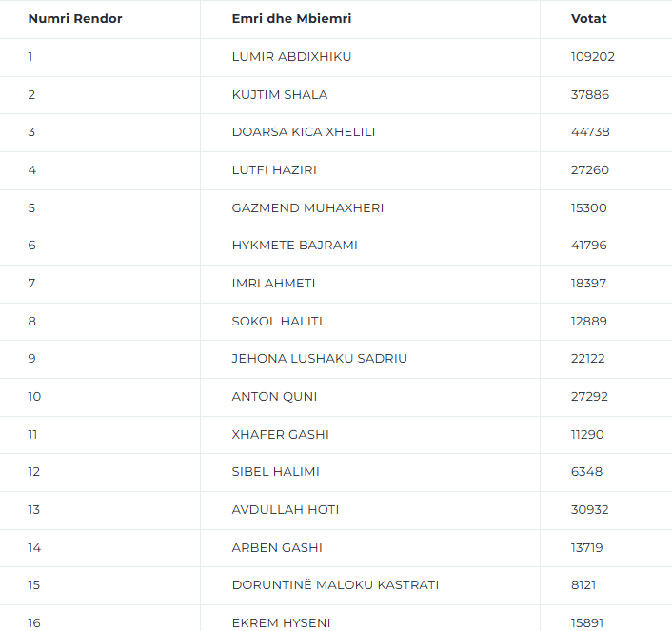This screenshot has width=672, height=631.
Task: Select candidate name Lumir Abdixhiku
Action: click(x=291, y=57)
